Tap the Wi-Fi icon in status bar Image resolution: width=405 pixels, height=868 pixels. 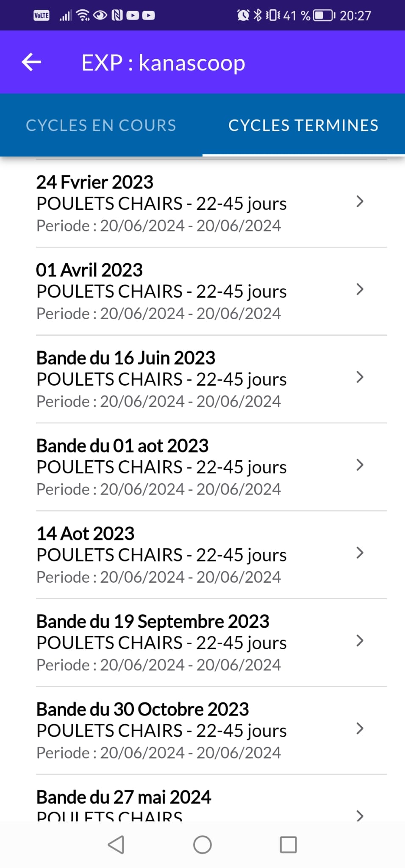click(x=83, y=16)
